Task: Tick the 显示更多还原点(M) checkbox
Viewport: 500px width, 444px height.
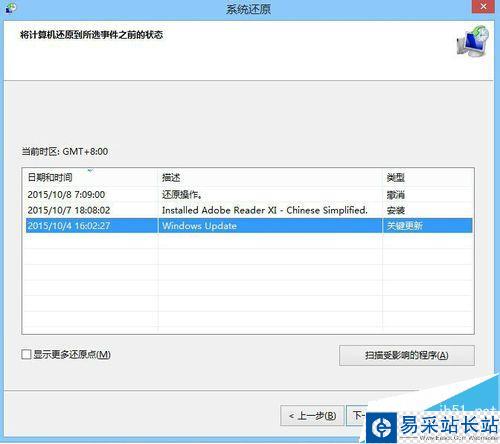Action: click(26, 354)
